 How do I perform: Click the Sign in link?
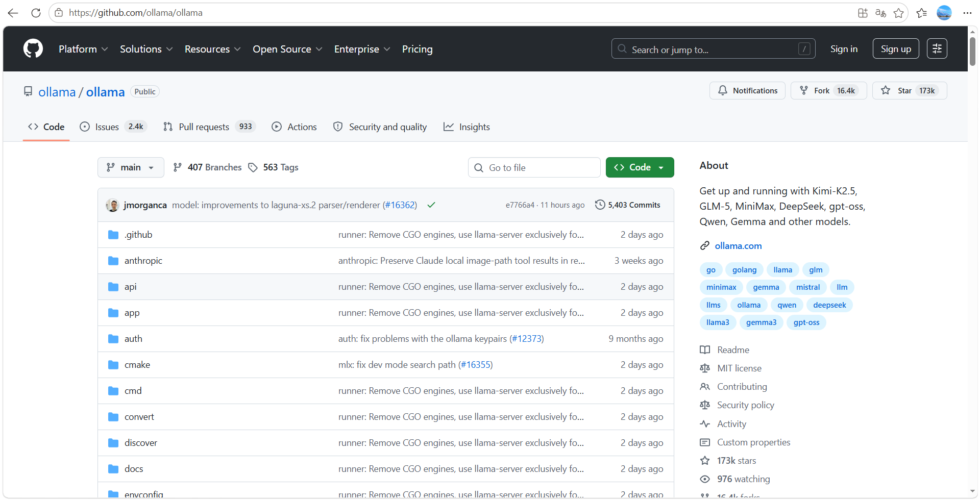coord(844,48)
